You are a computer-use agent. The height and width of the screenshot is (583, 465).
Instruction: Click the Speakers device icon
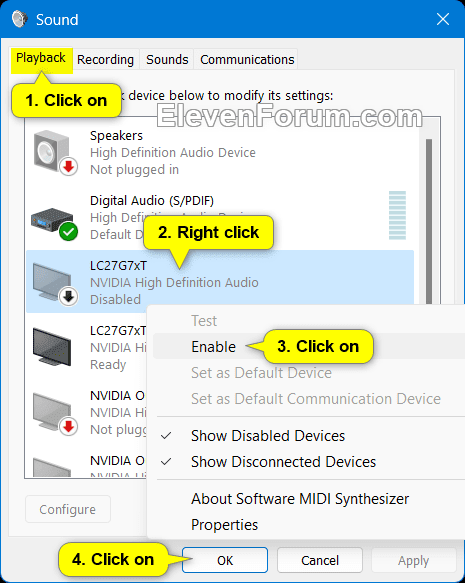point(55,152)
